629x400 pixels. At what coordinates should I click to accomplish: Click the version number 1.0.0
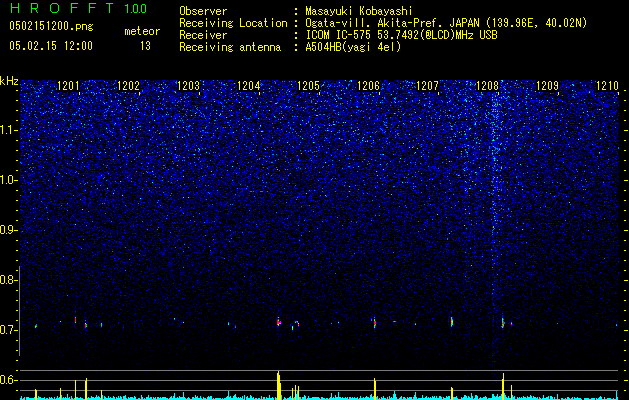[135, 8]
